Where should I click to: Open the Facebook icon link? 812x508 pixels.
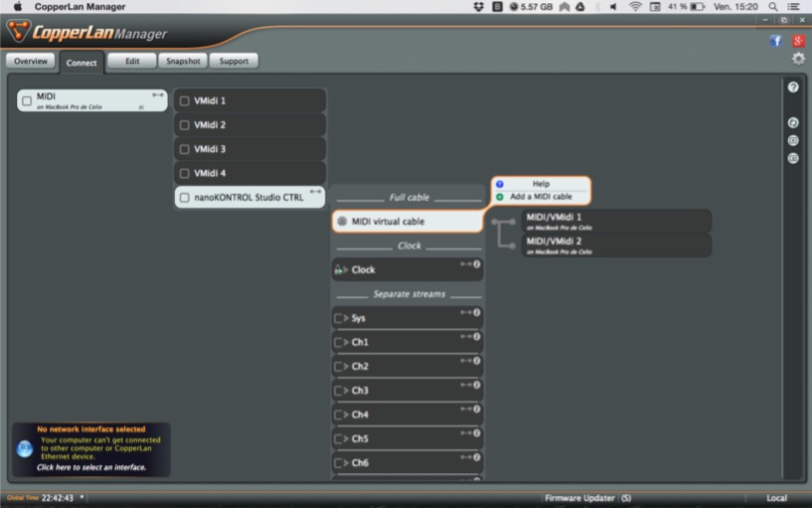775,41
